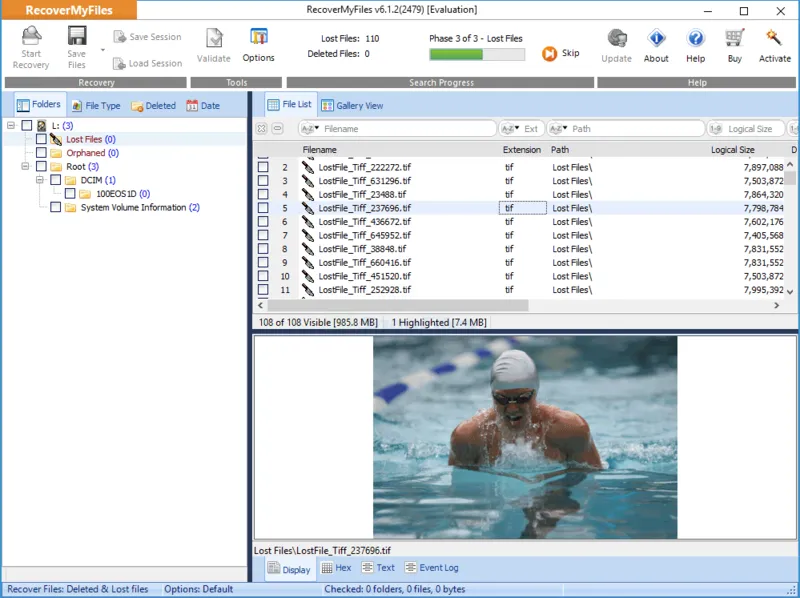Check the LostFile_Tiff_237696.tif checkbox

pos(263,208)
